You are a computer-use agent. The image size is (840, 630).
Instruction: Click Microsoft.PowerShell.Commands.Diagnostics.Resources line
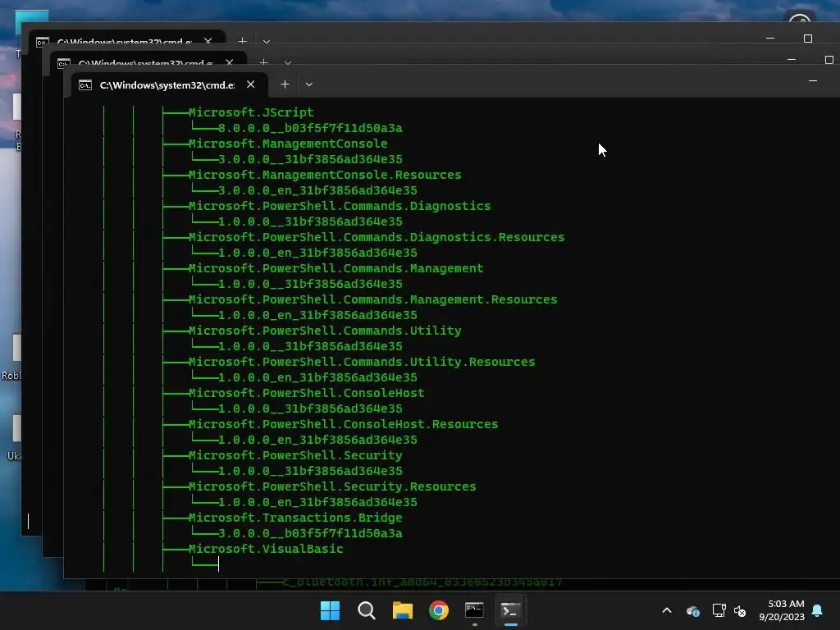[377, 237]
